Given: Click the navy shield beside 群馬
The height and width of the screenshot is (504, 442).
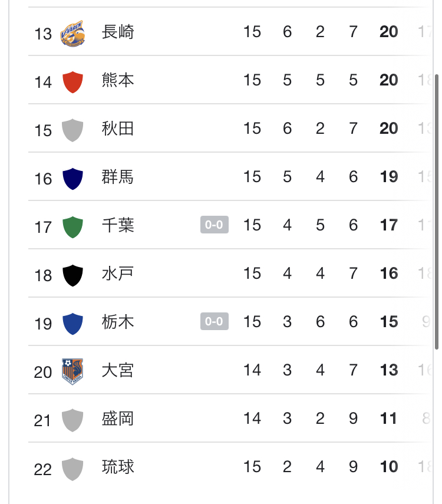Looking at the screenshot, I should [72, 178].
